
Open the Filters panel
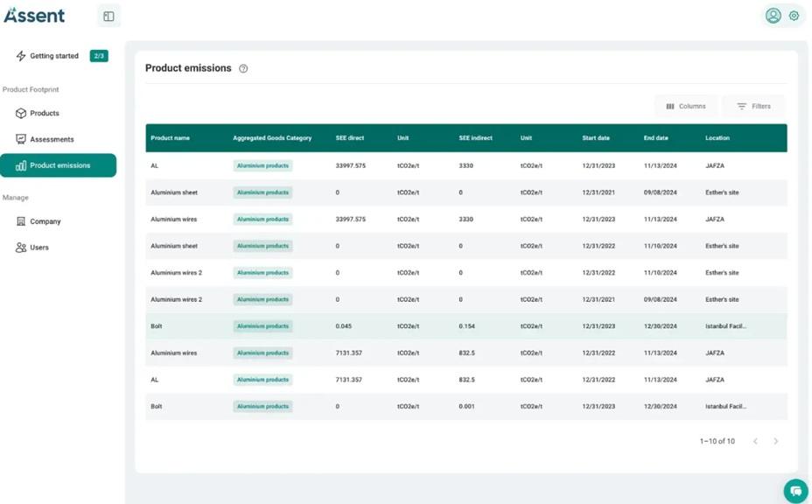click(x=753, y=106)
